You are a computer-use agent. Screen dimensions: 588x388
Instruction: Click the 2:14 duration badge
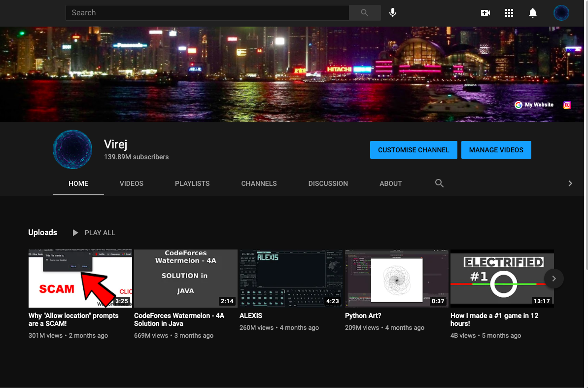tap(227, 301)
